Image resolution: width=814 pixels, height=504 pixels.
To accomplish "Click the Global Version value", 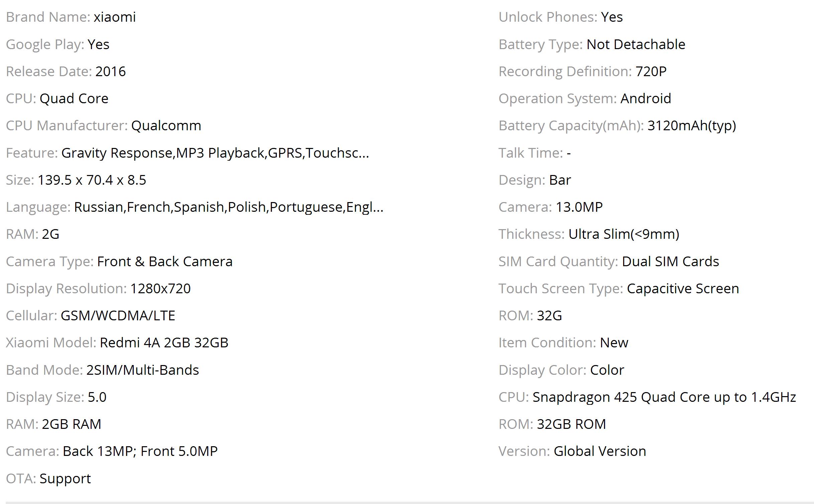I will tap(600, 451).
